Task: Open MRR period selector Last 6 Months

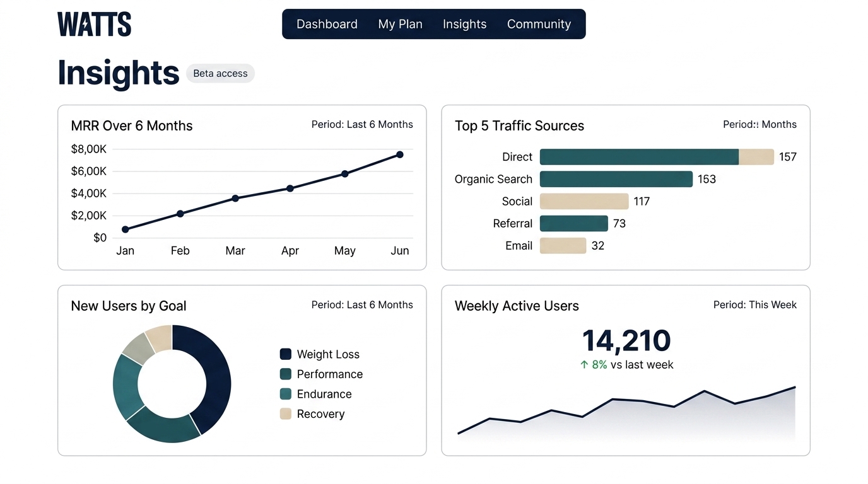Action: [362, 125]
